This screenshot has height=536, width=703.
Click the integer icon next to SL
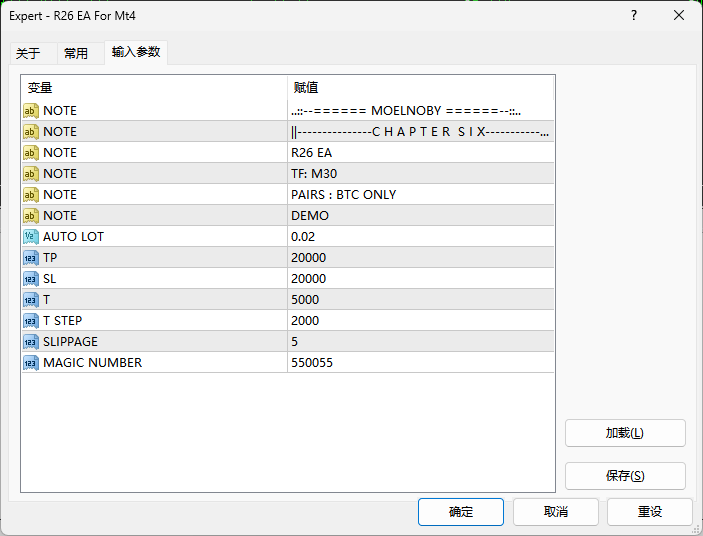(31, 279)
